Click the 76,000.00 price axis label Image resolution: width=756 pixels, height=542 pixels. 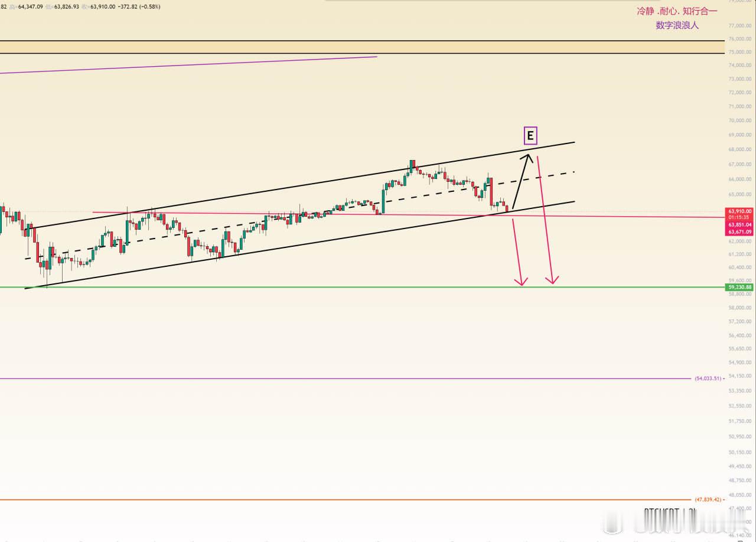pos(741,39)
